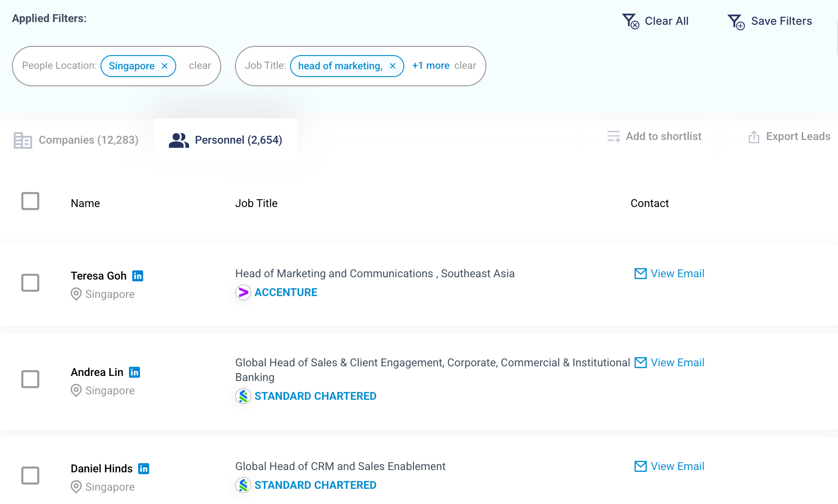This screenshot has width=838, height=504.
Task: Click the Clear All filter icon
Action: click(x=631, y=21)
